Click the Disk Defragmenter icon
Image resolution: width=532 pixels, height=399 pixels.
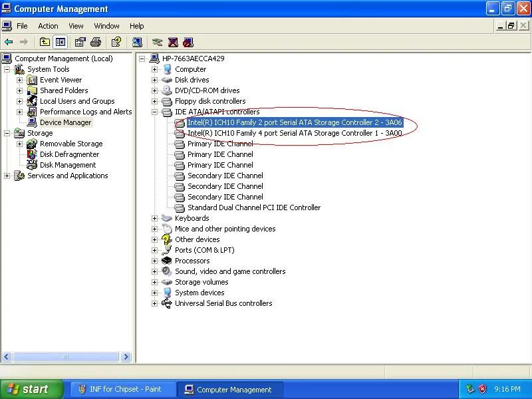pos(32,154)
